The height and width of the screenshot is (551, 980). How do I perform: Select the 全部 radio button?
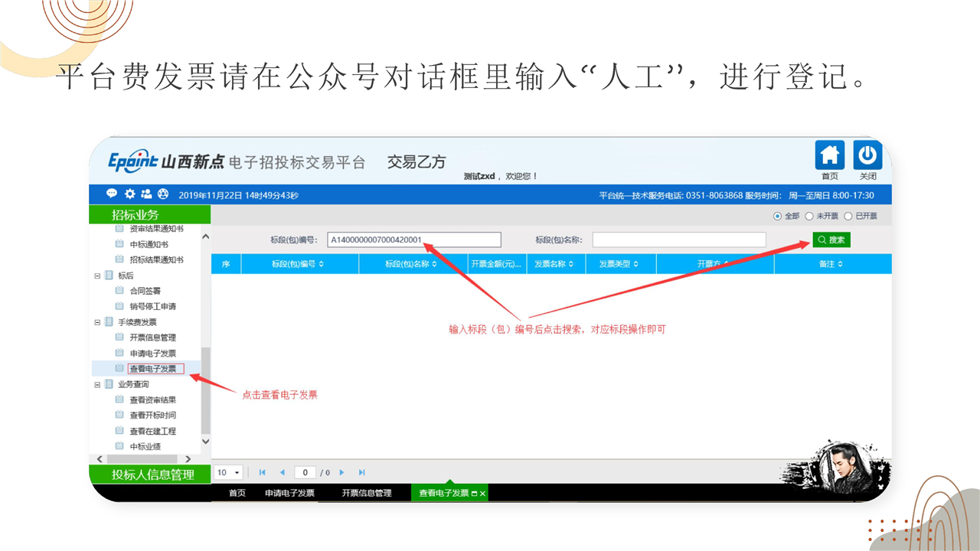pos(778,217)
